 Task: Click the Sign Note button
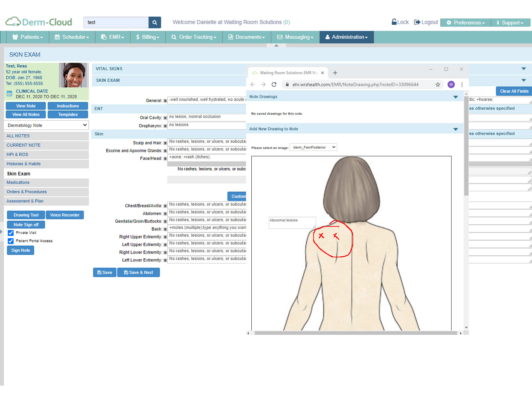[x=21, y=250]
